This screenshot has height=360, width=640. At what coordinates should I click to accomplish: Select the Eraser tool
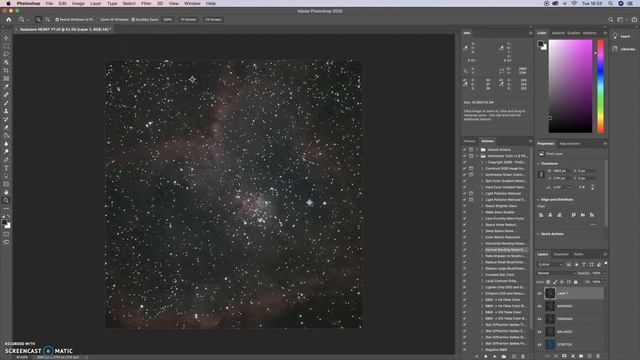(x=6, y=127)
